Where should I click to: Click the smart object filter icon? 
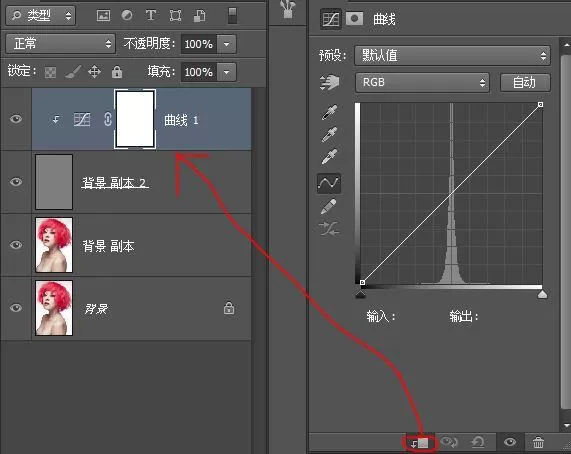tap(199, 16)
